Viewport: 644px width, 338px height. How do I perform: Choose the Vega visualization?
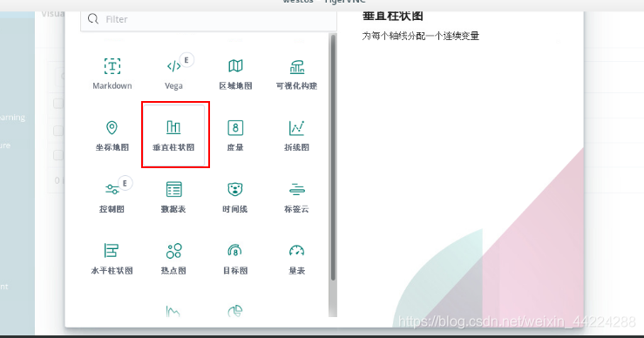coord(173,74)
